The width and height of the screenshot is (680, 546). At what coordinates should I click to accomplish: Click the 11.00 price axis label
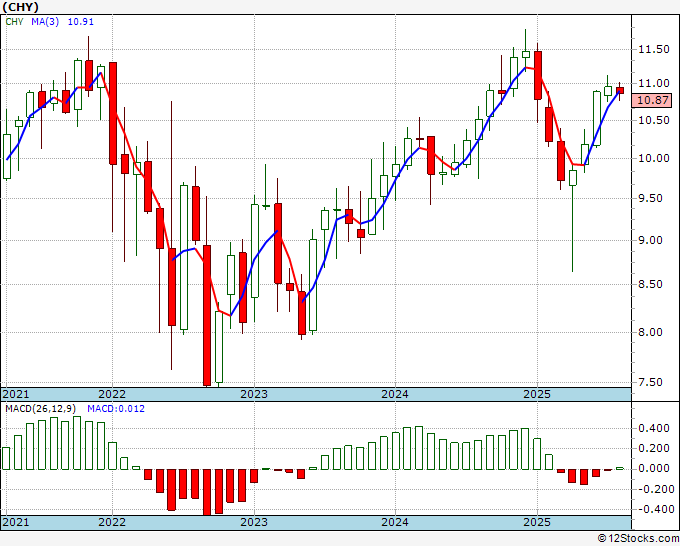coord(654,83)
